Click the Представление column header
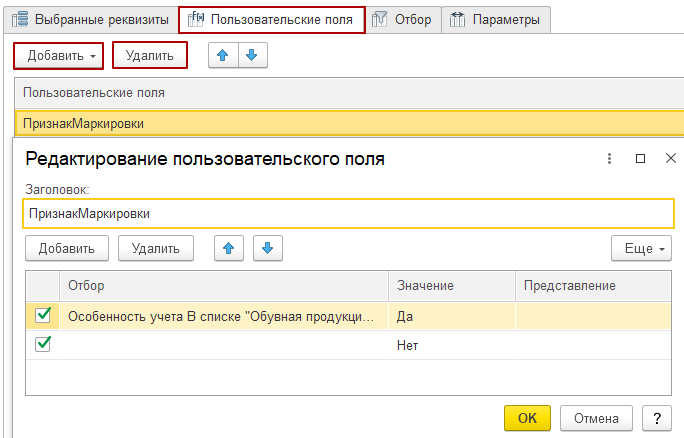This screenshot has width=684, height=438. [593, 286]
